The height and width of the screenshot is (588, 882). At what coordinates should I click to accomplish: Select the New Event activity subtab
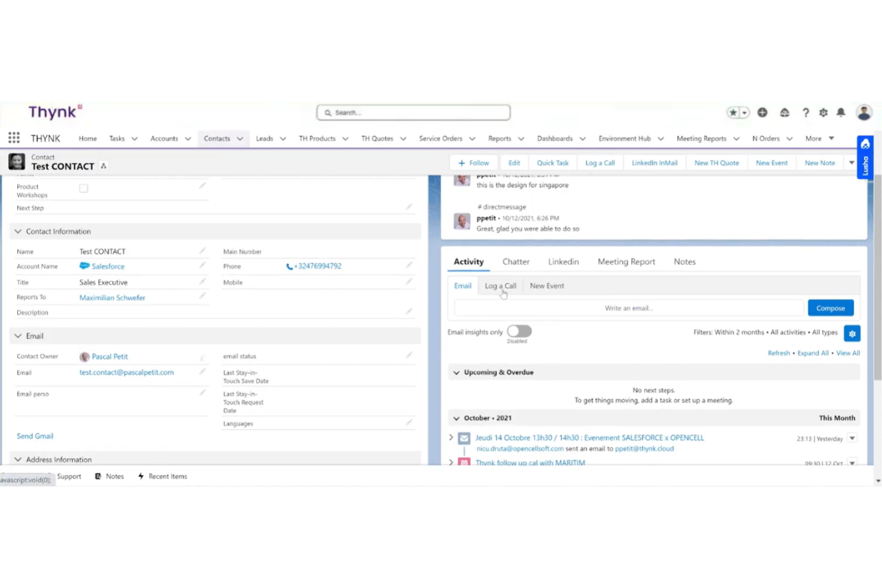click(x=547, y=286)
